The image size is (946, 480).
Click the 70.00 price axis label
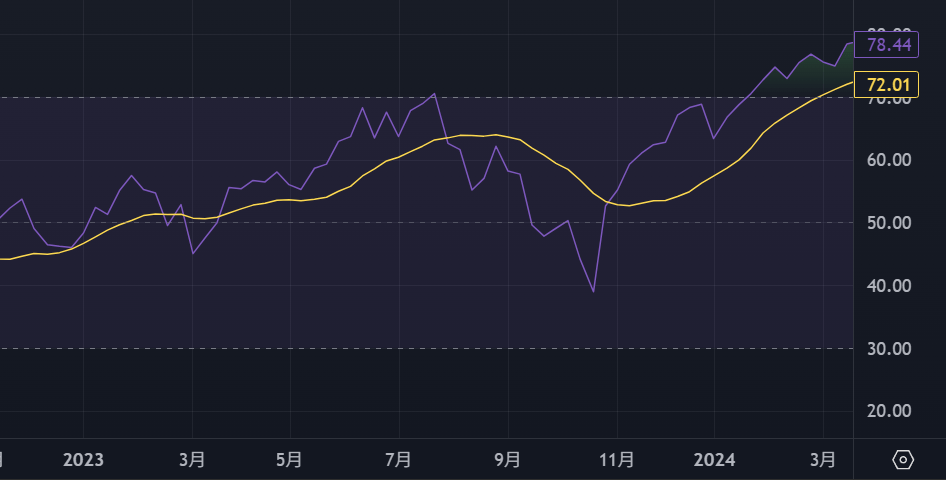[890, 100]
